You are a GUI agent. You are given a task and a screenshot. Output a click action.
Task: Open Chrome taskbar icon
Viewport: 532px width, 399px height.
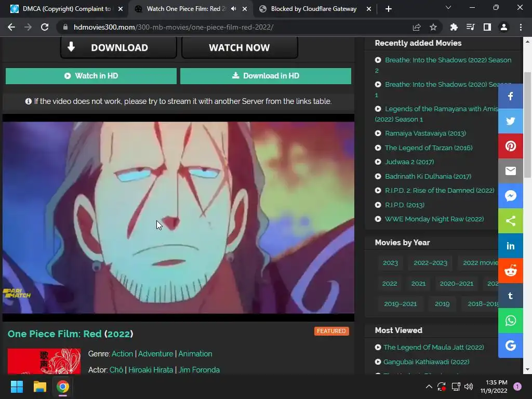63,387
